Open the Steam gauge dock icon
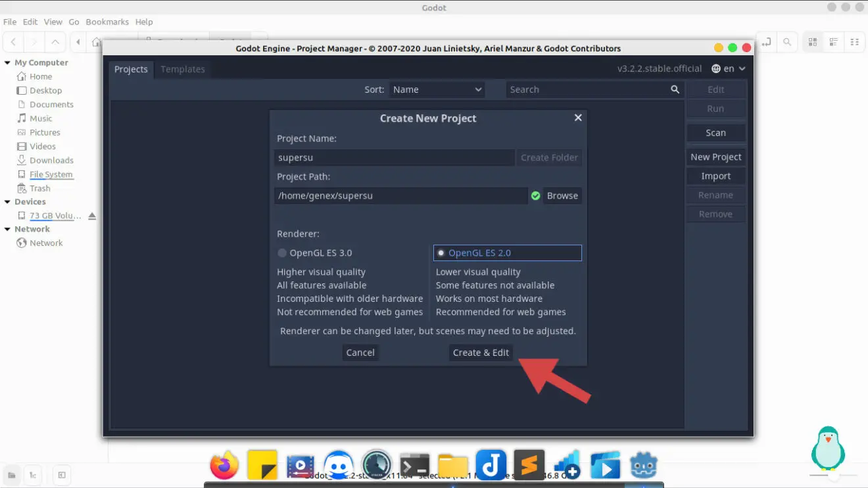The image size is (868, 488). click(377, 466)
